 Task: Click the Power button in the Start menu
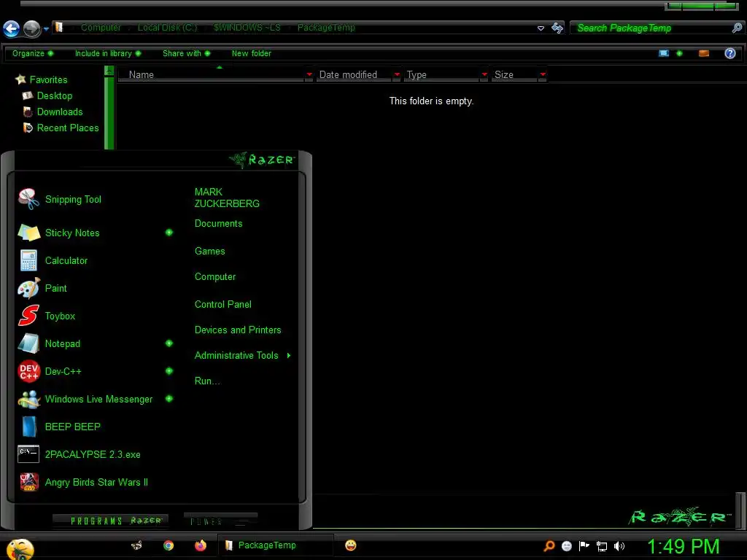pos(220,521)
